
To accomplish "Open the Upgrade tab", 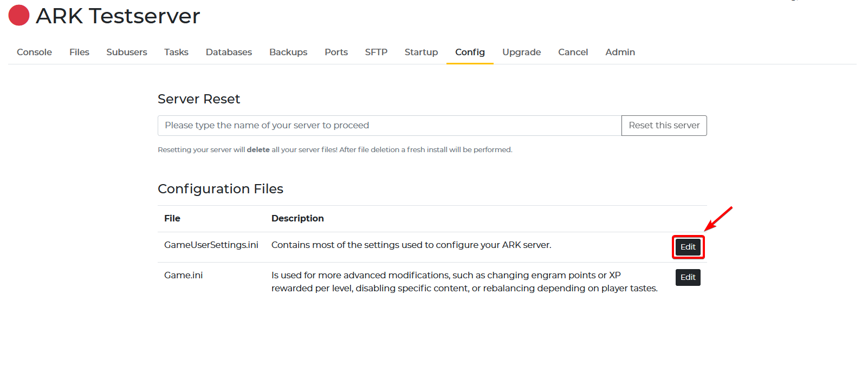I will (x=521, y=52).
